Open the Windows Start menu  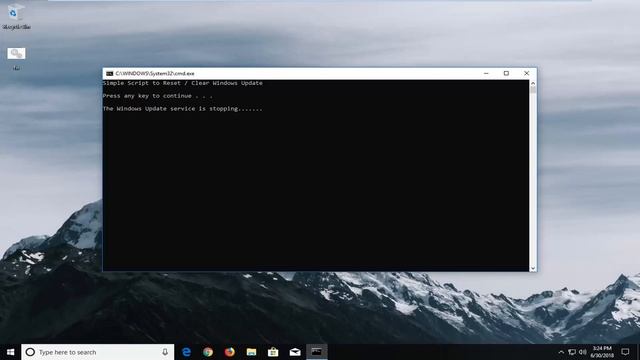point(11,352)
